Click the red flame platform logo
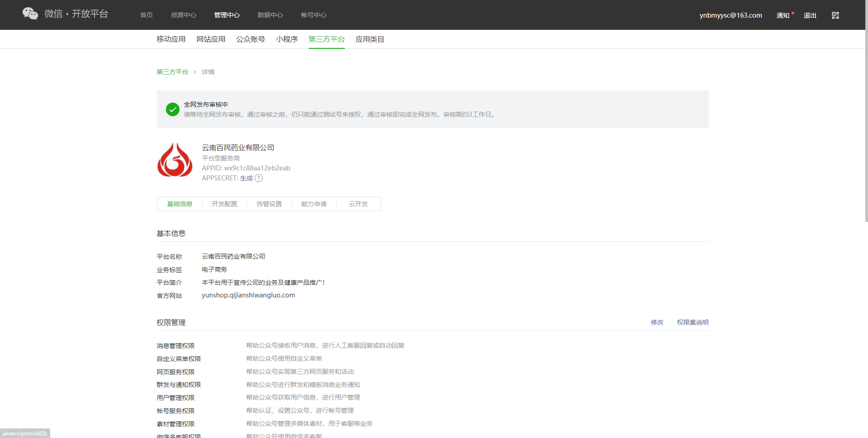 pos(175,160)
